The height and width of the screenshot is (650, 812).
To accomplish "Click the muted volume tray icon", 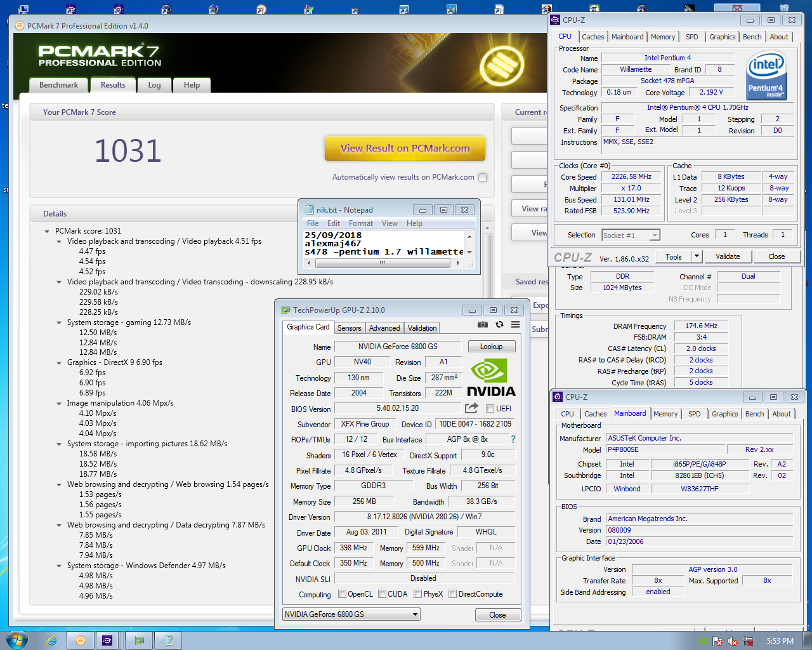I will coord(733,641).
